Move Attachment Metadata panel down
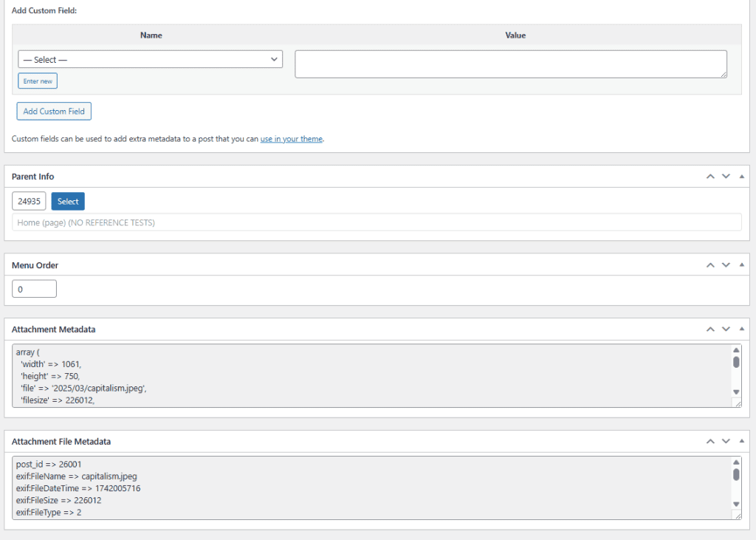Viewport: 756px width, 540px height. click(x=726, y=329)
